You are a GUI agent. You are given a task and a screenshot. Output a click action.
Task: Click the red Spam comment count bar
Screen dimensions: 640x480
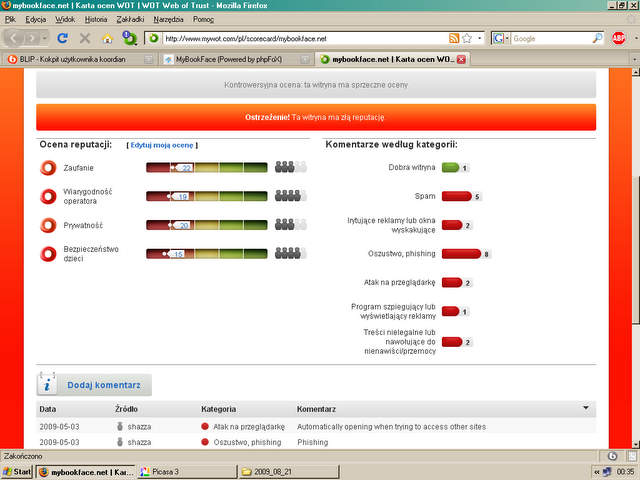(457, 196)
